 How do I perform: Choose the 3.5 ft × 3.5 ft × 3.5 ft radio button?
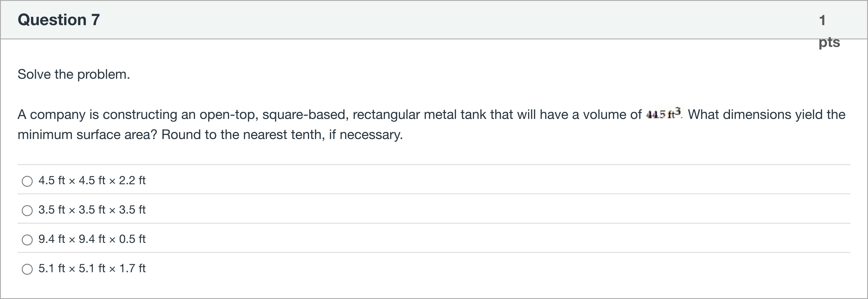(x=27, y=210)
